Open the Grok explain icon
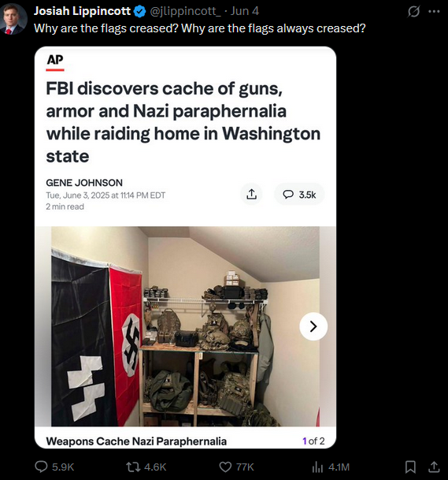The image size is (448, 480). click(x=413, y=12)
